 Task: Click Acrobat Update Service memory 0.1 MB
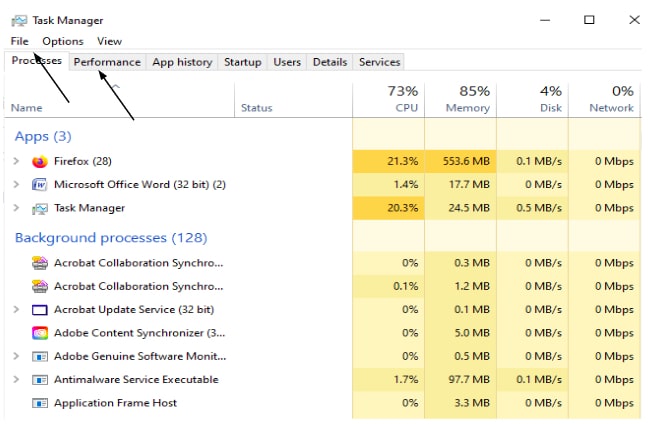coord(472,310)
